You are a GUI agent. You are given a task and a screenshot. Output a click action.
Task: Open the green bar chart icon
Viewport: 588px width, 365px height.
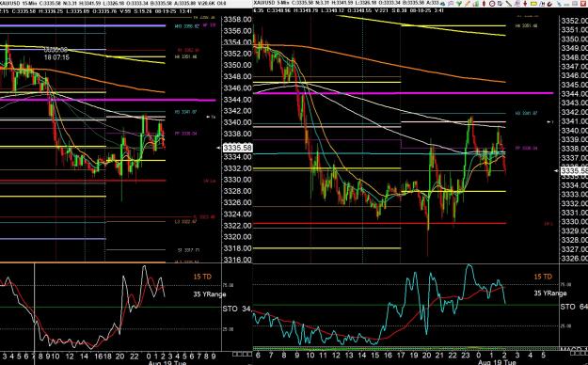click(476, 4)
